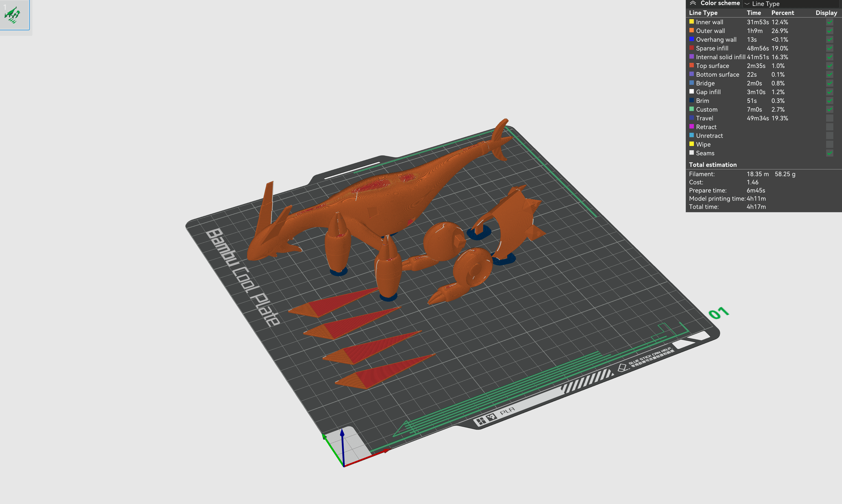Select plate 1 thumbnail
This screenshot has width=842, height=504.
14,15
